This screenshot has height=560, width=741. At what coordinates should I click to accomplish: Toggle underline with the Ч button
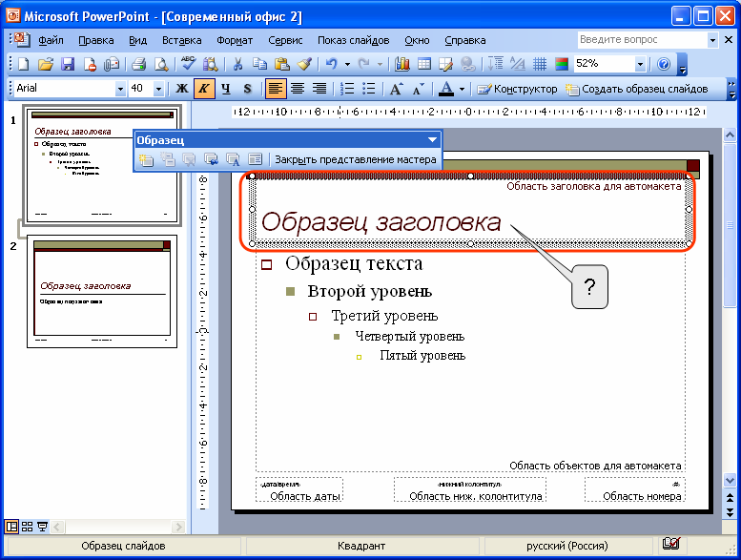226,89
